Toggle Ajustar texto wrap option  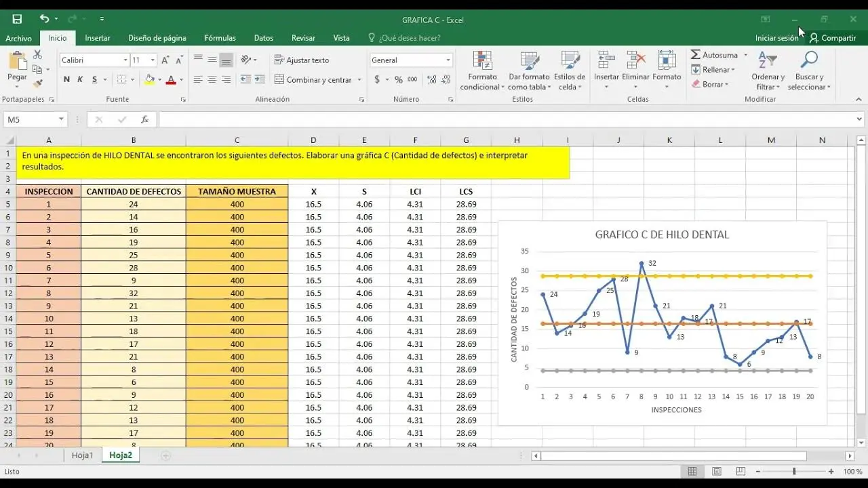coord(302,60)
